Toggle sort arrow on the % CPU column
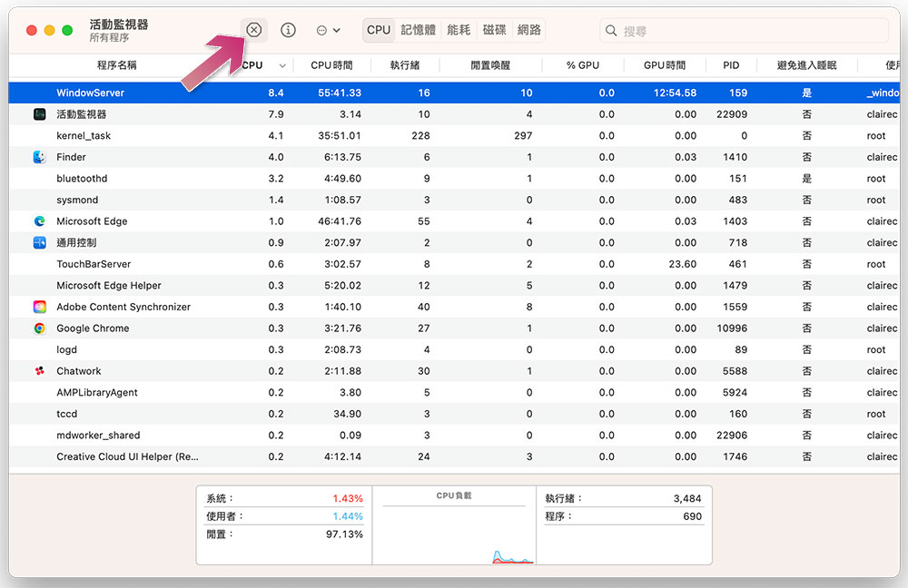 coord(282,65)
